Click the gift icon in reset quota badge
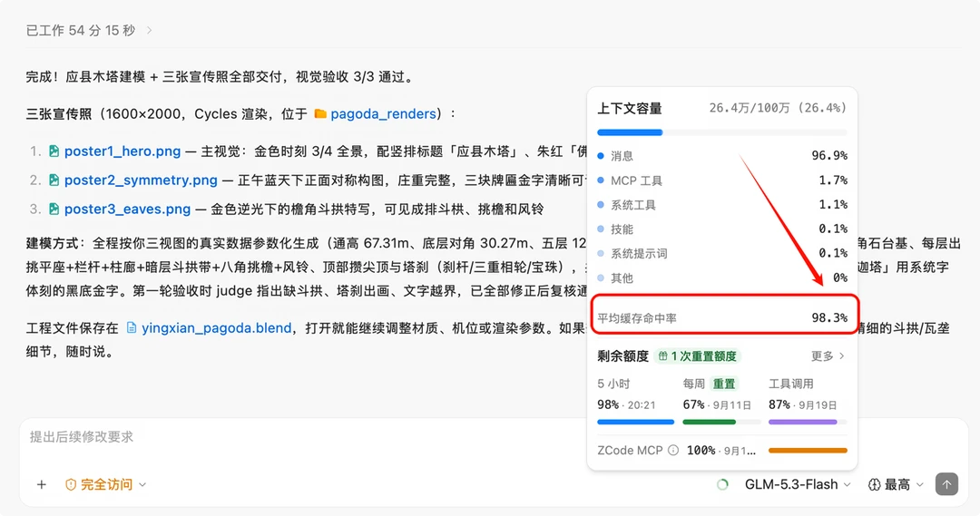The image size is (980, 516). [663, 356]
